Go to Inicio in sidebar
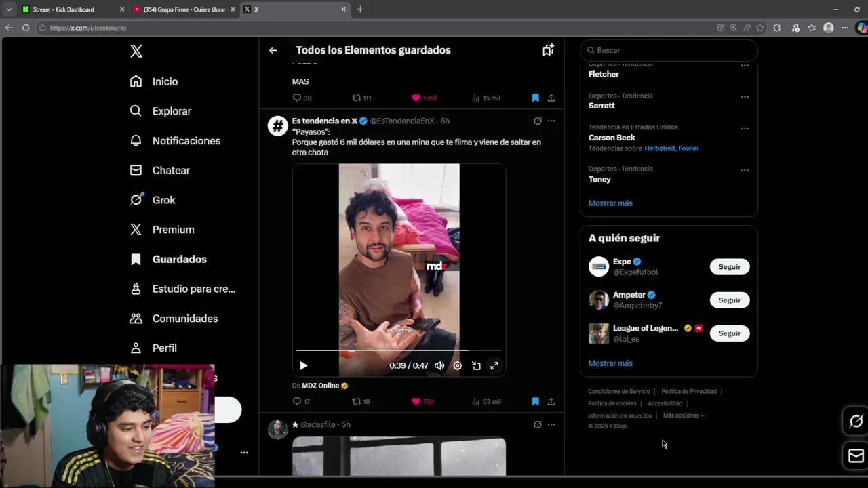868x488 pixels. (x=154, y=81)
